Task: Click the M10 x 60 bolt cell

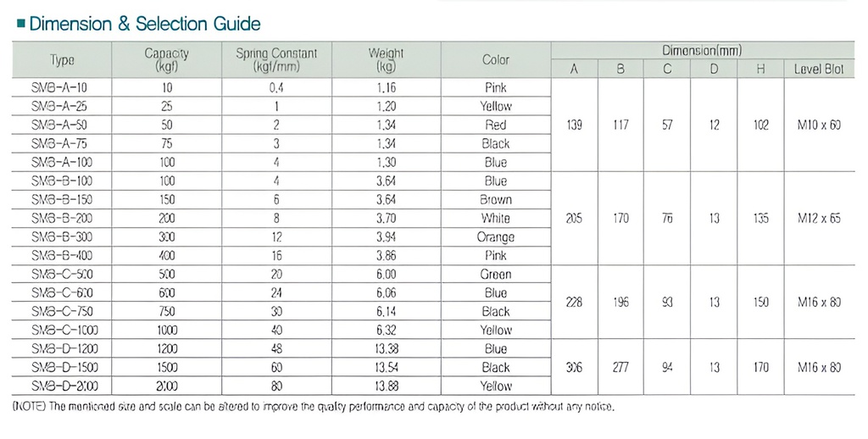Action: 818,125
